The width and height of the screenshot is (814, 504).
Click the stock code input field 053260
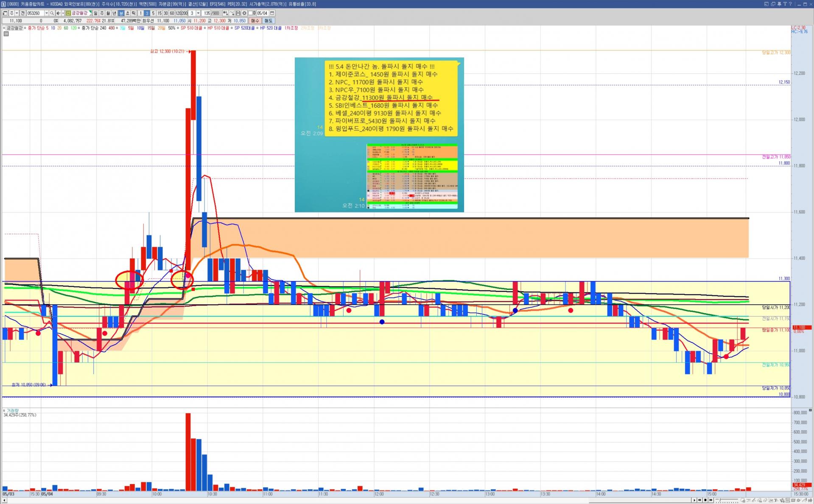(x=35, y=13)
